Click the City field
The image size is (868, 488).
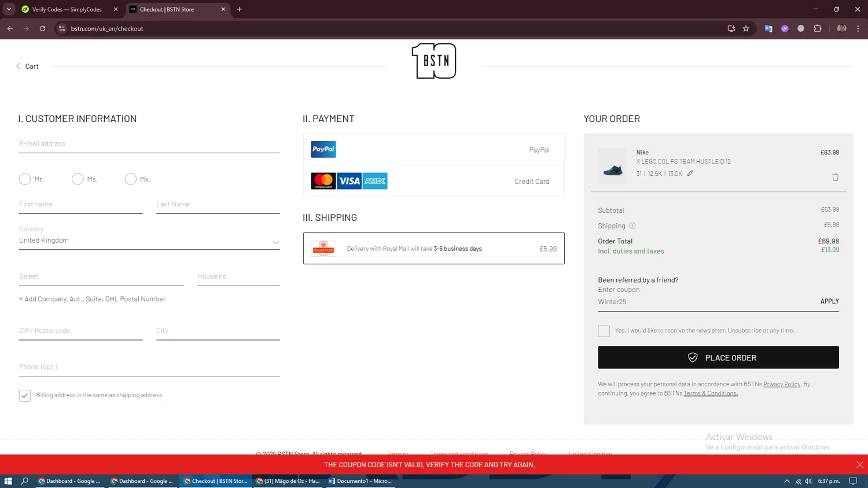coord(218,331)
